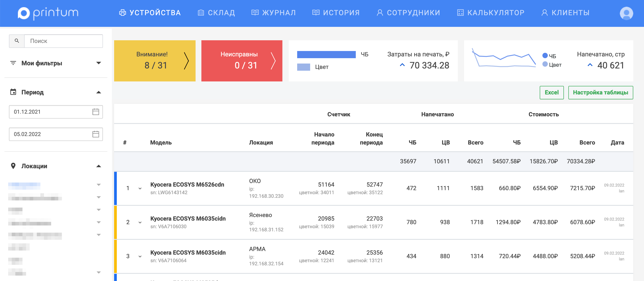Collapse the Период section

coord(99,92)
